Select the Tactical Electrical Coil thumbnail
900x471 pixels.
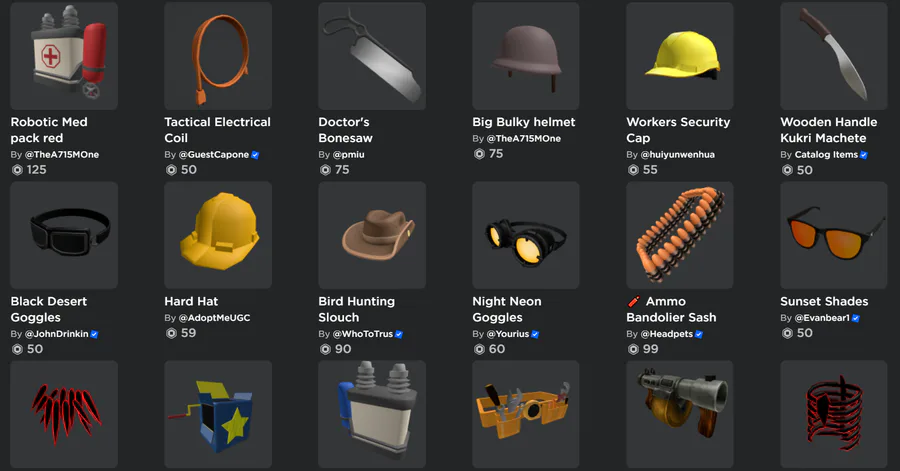tap(218, 56)
